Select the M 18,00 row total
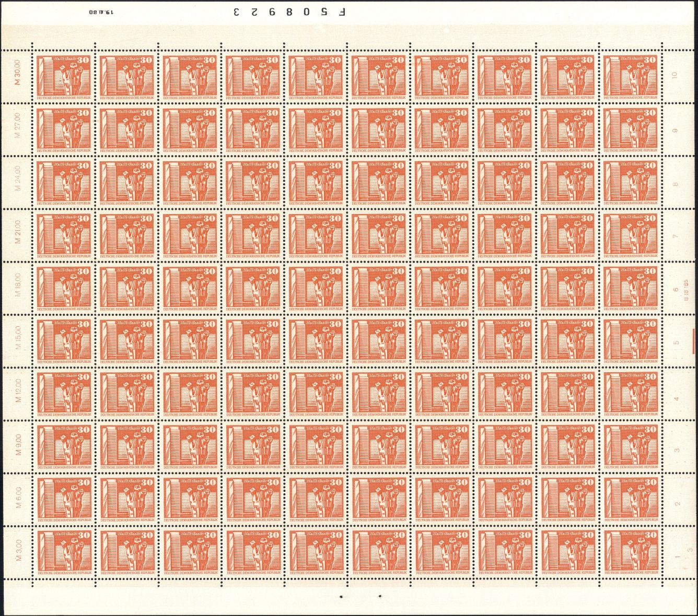The height and width of the screenshot is (616, 698). tap(18, 285)
